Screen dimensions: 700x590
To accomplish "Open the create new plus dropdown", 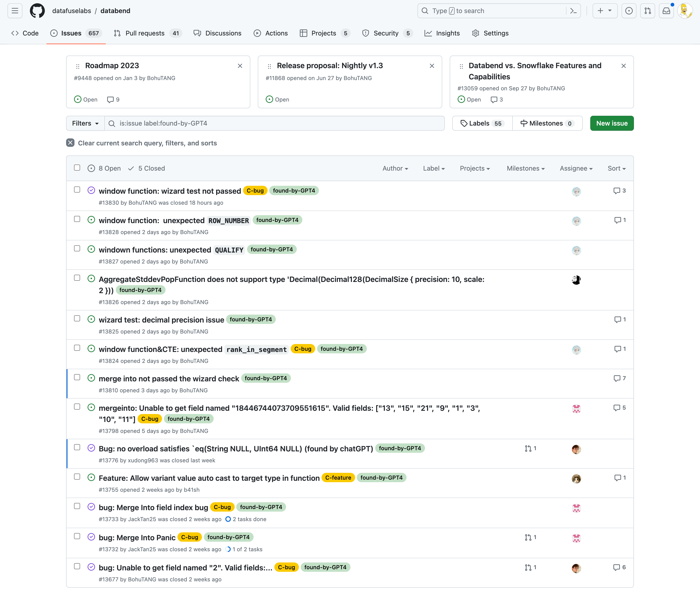I will [x=605, y=11].
